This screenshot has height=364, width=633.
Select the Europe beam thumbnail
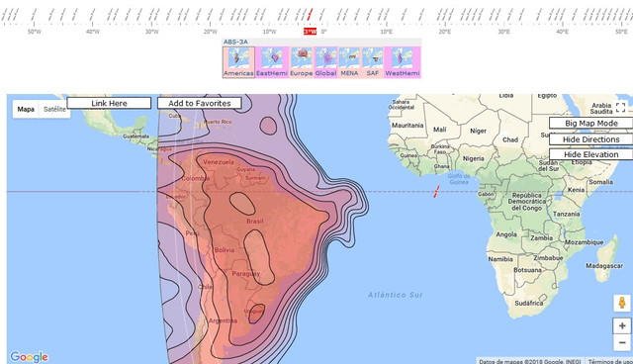coord(301,62)
